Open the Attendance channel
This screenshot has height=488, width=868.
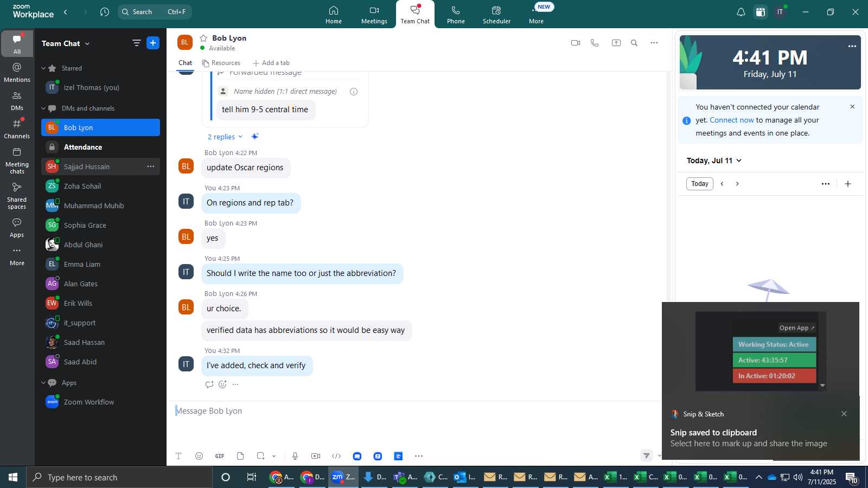(x=100, y=147)
